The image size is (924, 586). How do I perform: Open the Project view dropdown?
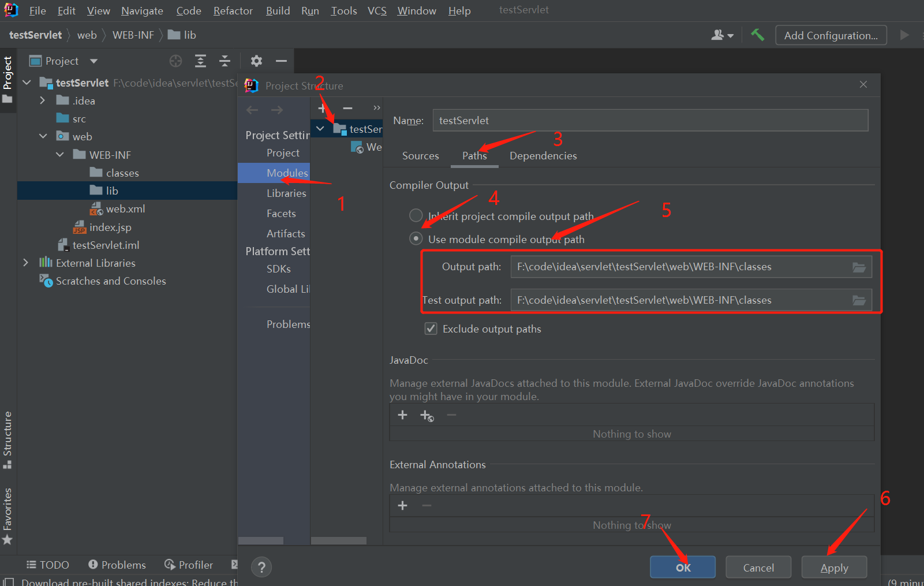pyautogui.click(x=93, y=61)
